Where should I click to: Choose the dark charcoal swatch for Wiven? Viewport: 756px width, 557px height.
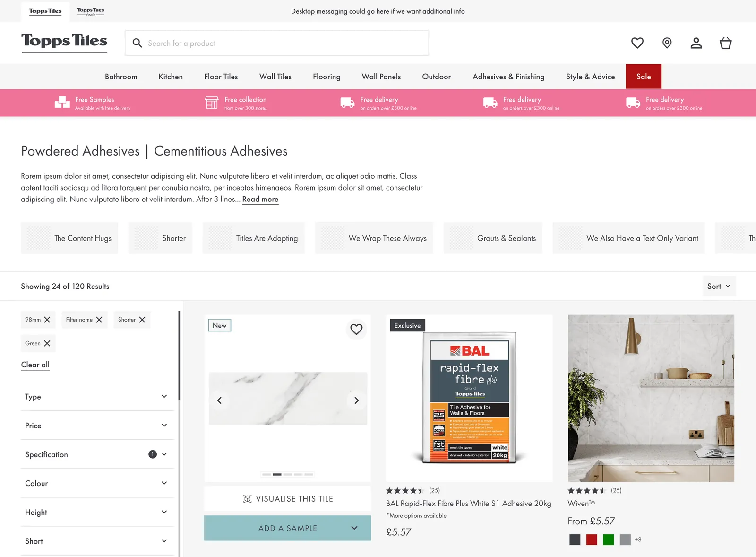tap(575, 540)
